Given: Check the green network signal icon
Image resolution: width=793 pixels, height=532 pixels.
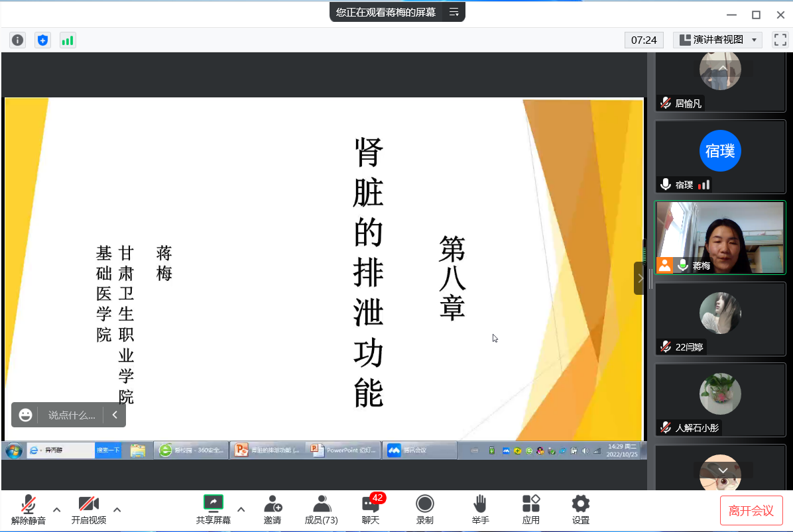Looking at the screenshot, I should click(x=68, y=40).
